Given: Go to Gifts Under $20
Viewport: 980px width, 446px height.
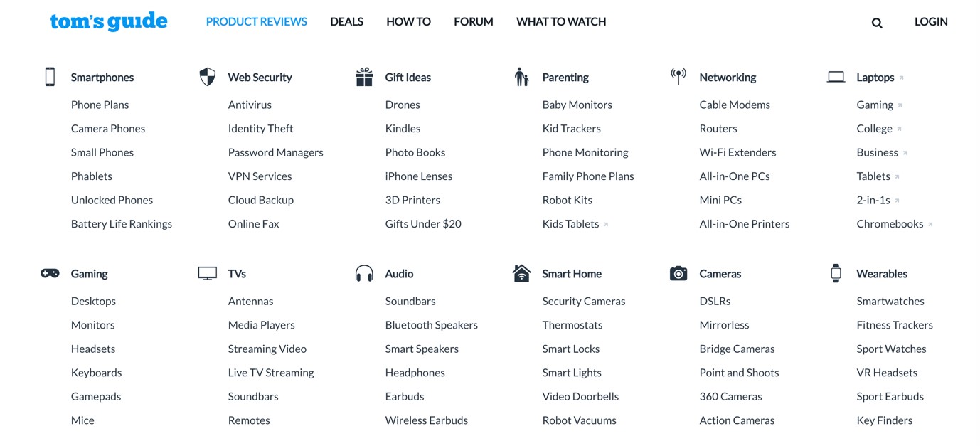Looking at the screenshot, I should [x=423, y=223].
